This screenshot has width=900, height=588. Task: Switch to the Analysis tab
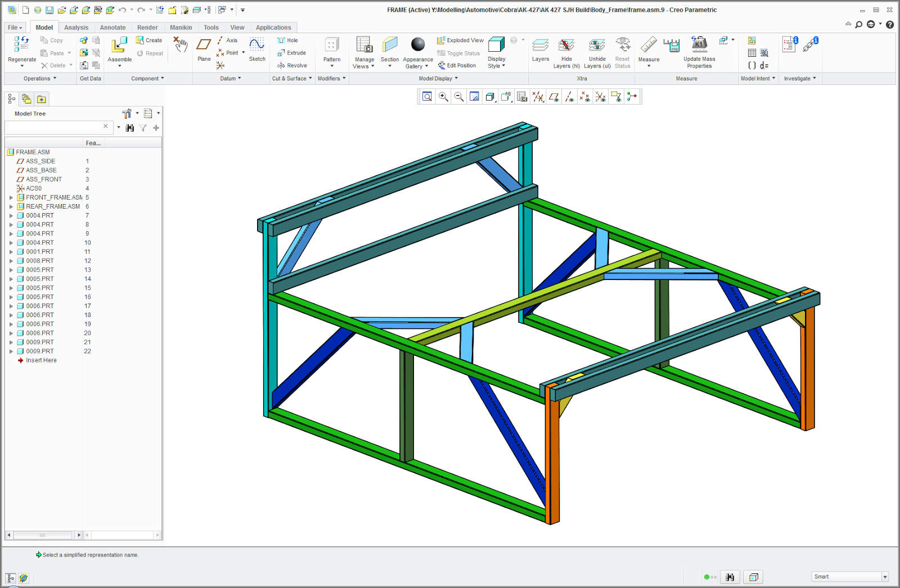coord(76,27)
